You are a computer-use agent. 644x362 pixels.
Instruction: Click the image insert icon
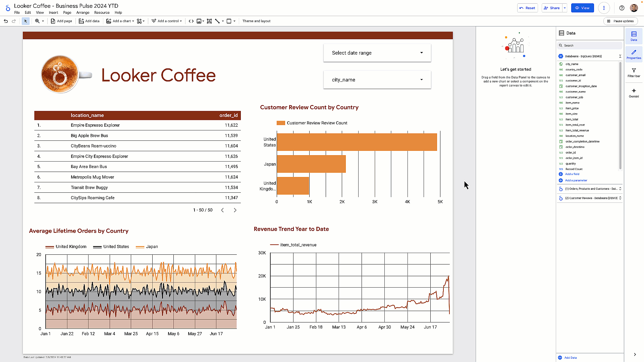click(199, 21)
